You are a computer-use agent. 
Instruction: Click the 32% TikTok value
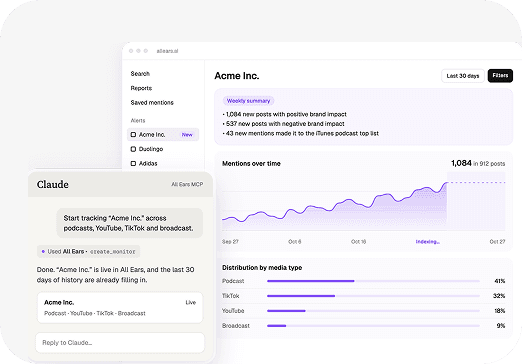[499, 296]
